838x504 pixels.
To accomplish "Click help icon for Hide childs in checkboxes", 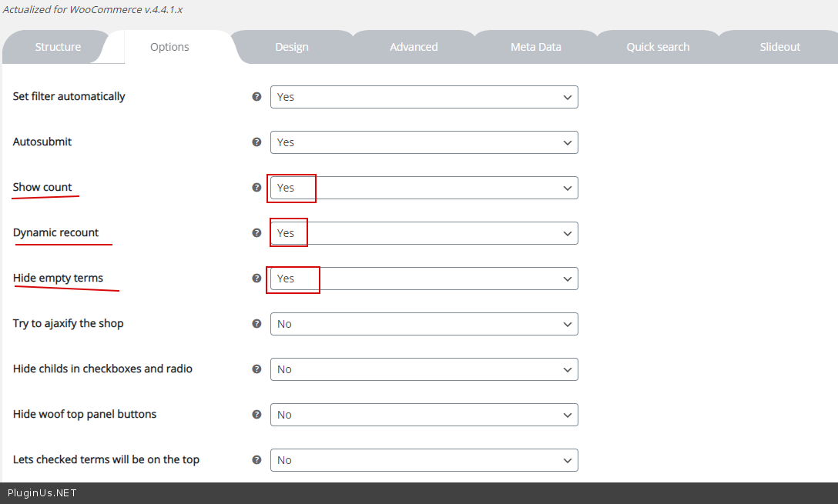I will point(257,369).
